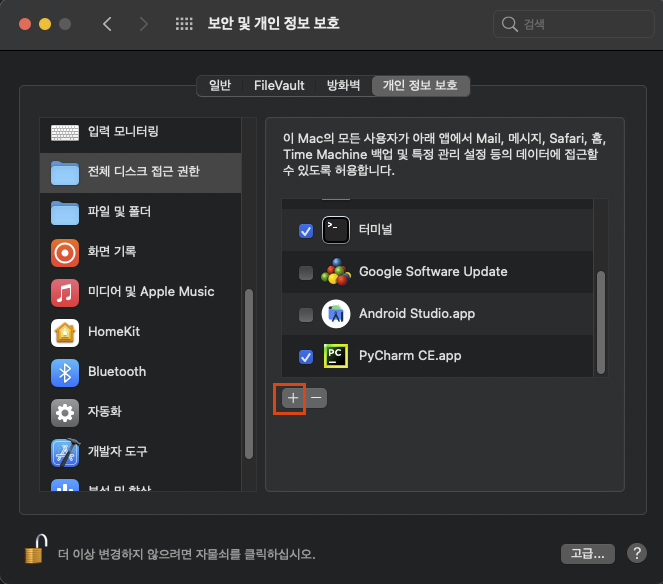Uncheck the 터미널 checkbox
Viewport: 663px width, 584px height.
pyautogui.click(x=306, y=231)
